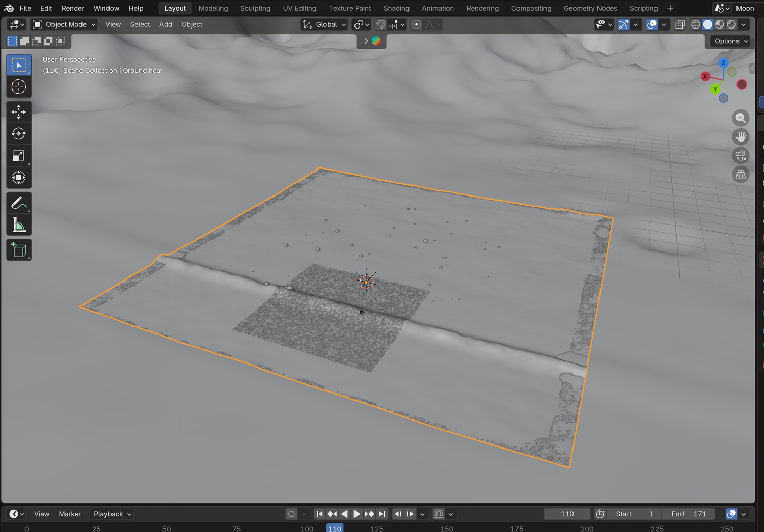This screenshot has height=532, width=764.
Task: Select wireframe viewport shading mode
Action: click(695, 24)
